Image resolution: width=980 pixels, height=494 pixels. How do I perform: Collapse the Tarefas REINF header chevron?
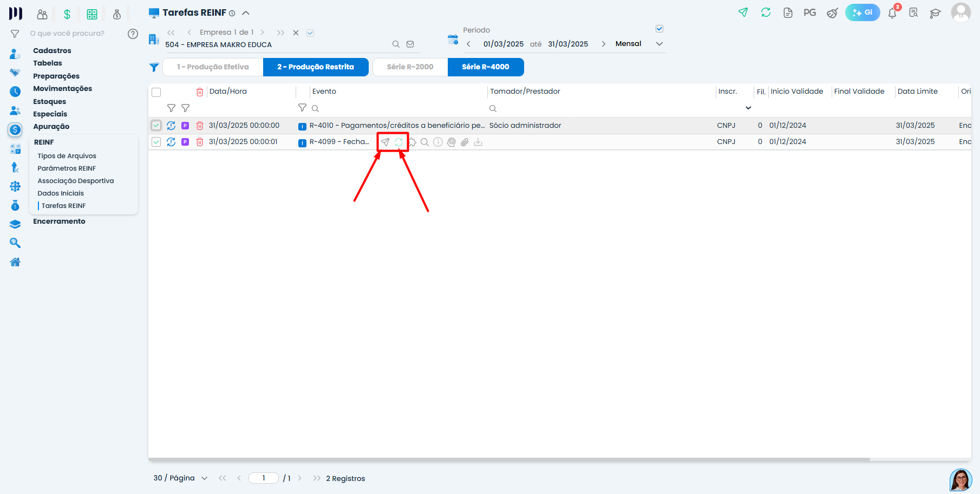click(x=246, y=13)
